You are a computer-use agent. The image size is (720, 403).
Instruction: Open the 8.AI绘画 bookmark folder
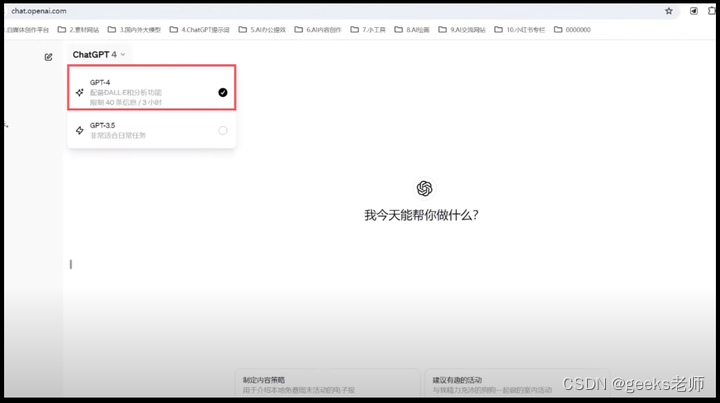(412, 30)
